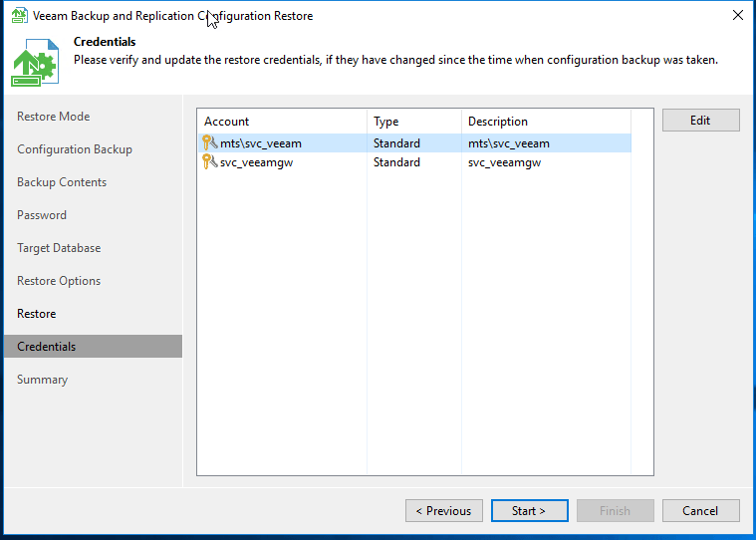This screenshot has height=540, width=756.
Task: Go back with the Previous button
Action: click(443, 511)
